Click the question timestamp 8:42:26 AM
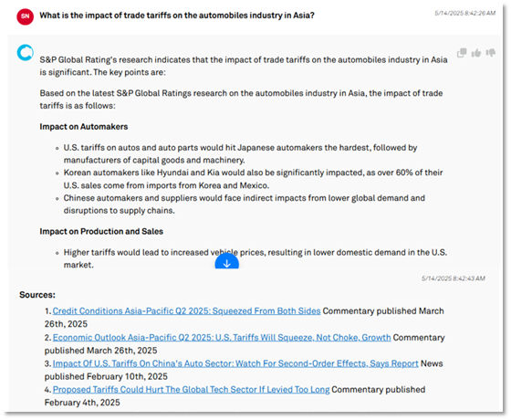The image size is (511, 420). coord(464,13)
